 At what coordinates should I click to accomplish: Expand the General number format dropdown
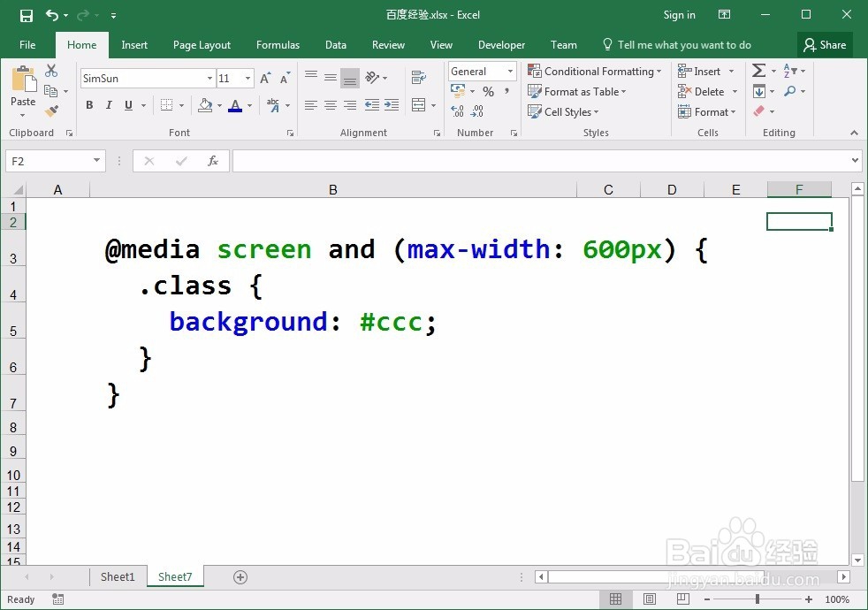pyautogui.click(x=510, y=71)
